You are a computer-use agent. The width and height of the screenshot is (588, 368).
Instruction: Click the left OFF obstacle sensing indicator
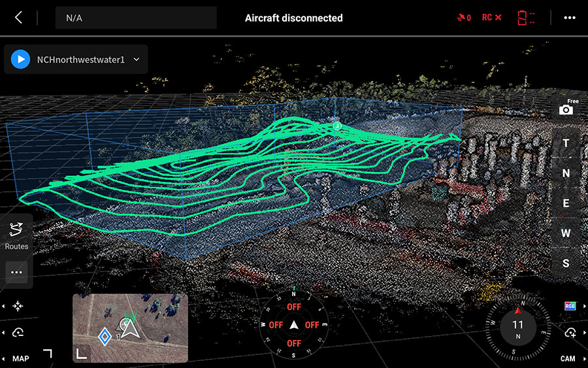click(276, 326)
